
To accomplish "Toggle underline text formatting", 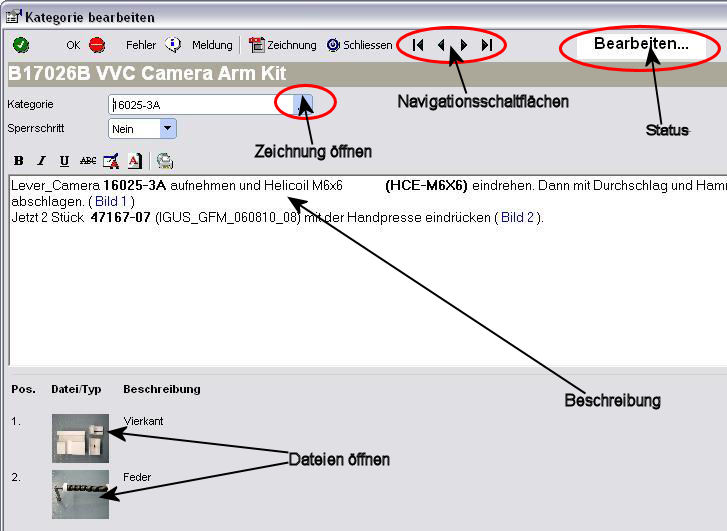I will (64, 161).
